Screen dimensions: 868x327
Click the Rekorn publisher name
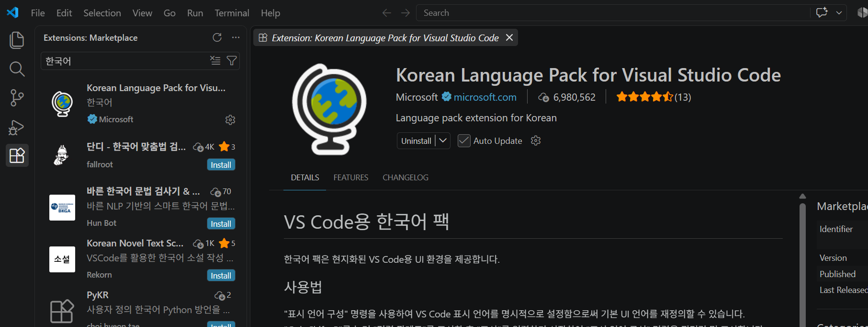(x=99, y=275)
